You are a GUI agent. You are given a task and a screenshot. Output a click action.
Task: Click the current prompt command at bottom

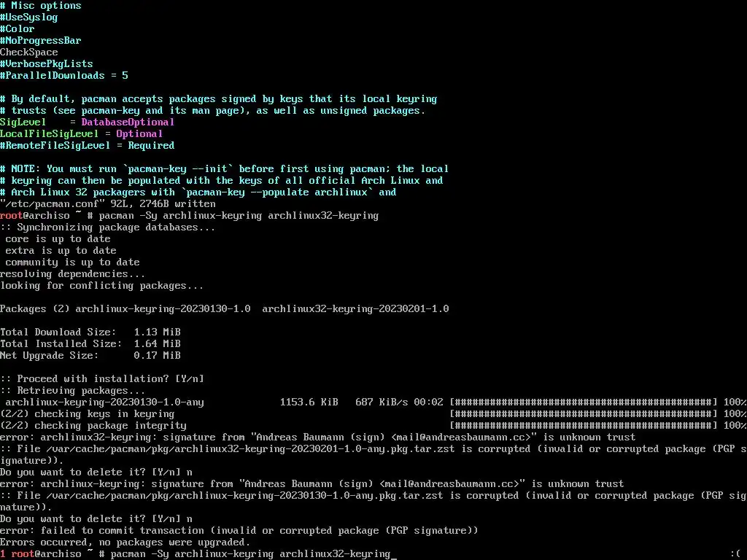tap(251, 554)
